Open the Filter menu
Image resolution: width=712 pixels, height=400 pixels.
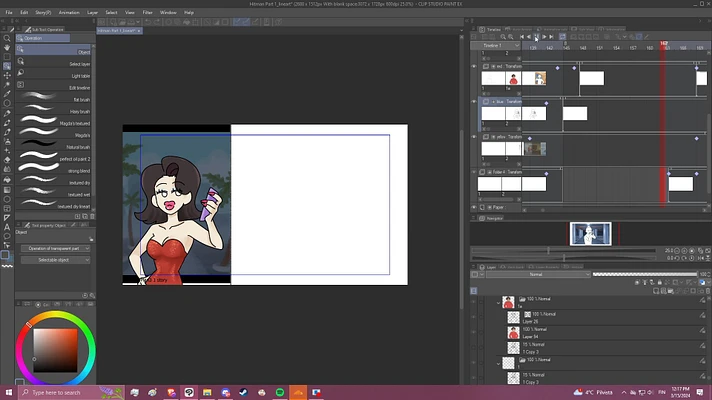tap(148, 13)
